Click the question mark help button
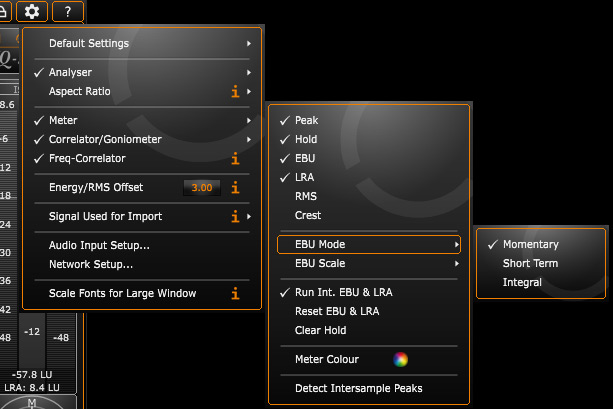Viewport: 613px width, 409px height. coord(68,12)
